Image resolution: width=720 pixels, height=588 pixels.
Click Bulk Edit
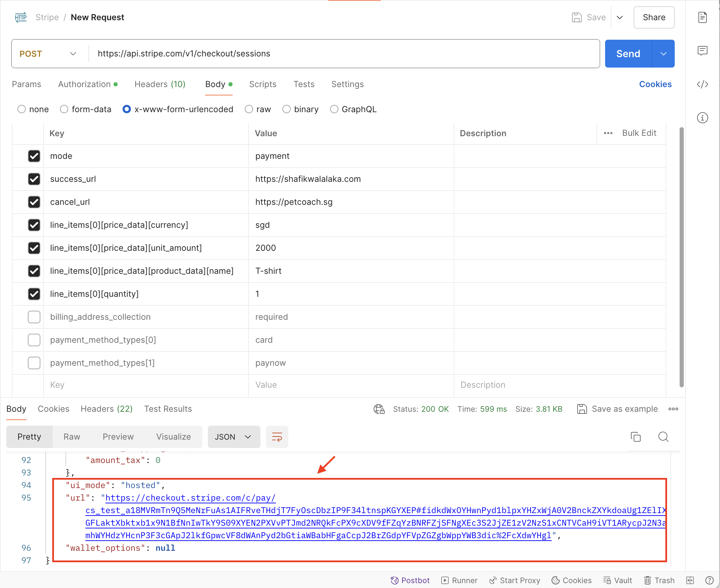pyautogui.click(x=639, y=133)
